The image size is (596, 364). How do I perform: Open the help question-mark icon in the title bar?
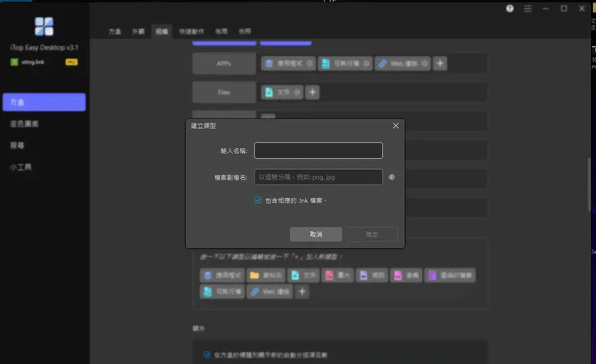coord(510,8)
